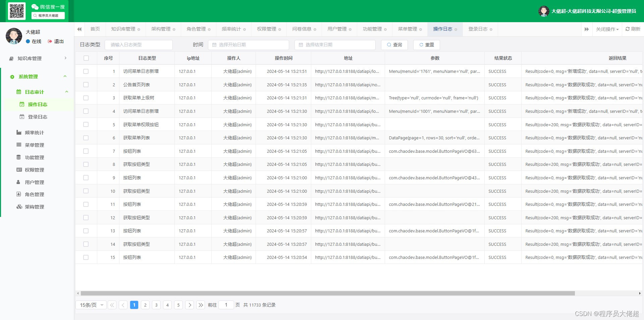Image resolution: width=644 pixels, height=320 pixels.
Task: Open the 选择开始日期 date picker
Action: coord(248,45)
